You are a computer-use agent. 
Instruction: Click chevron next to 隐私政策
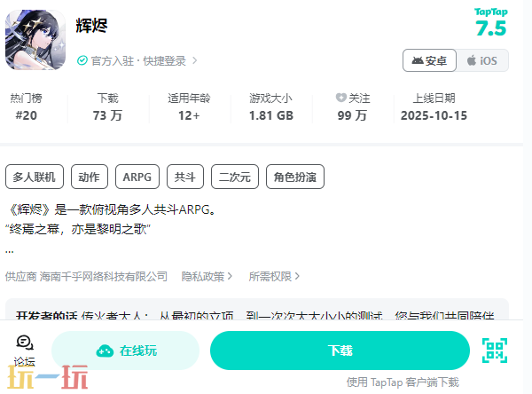click(x=230, y=276)
